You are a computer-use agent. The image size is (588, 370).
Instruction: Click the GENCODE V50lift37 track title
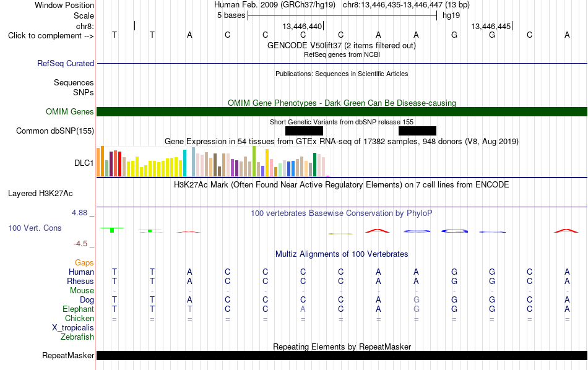point(341,46)
